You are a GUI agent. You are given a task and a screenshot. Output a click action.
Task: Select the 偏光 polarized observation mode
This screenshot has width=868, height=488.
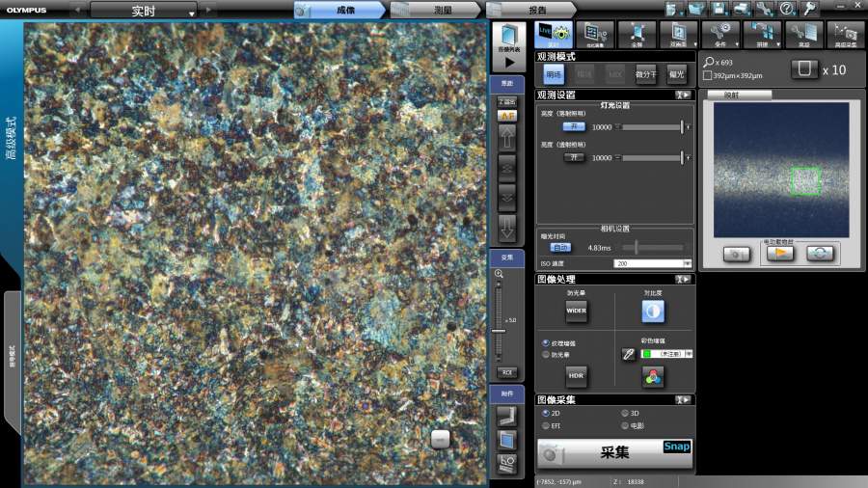tap(676, 74)
